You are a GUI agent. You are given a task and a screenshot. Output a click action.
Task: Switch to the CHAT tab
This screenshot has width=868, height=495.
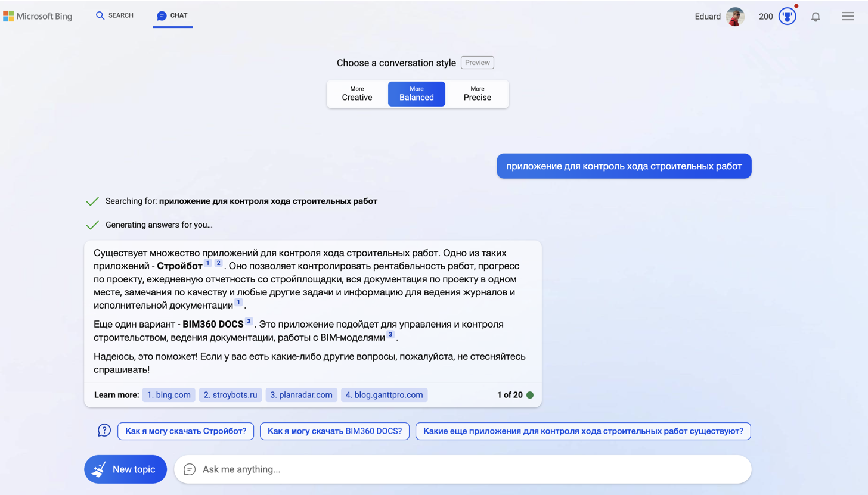click(172, 15)
